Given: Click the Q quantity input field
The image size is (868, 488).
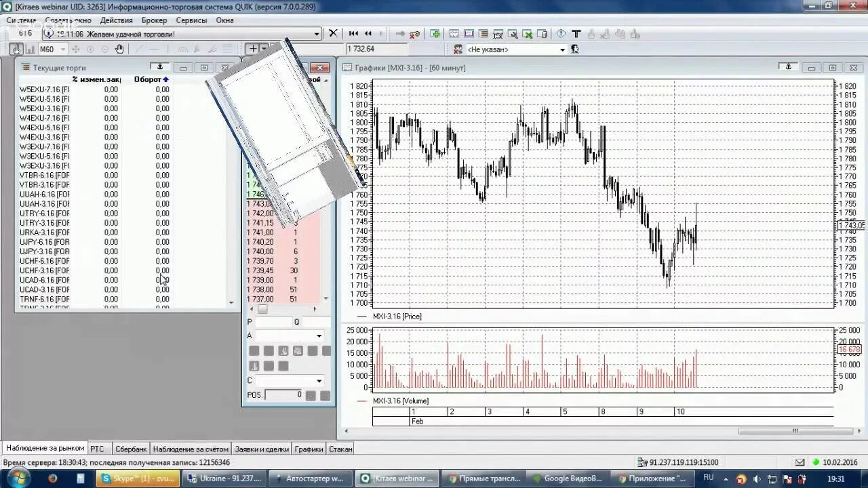Looking at the screenshot, I should pos(316,322).
